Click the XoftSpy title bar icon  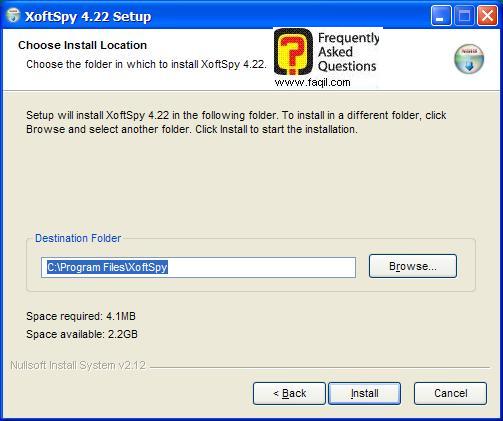(13, 15)
